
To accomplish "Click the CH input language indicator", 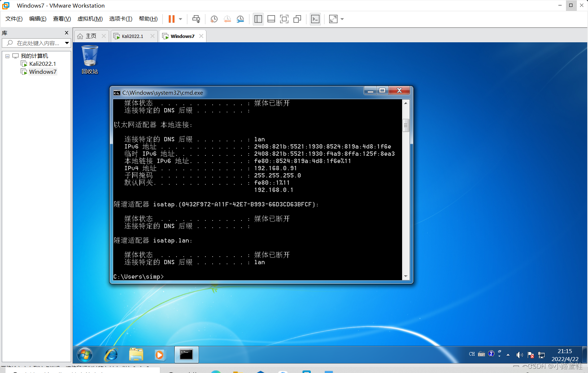I will pyautogui.click(x=472, y=354).
